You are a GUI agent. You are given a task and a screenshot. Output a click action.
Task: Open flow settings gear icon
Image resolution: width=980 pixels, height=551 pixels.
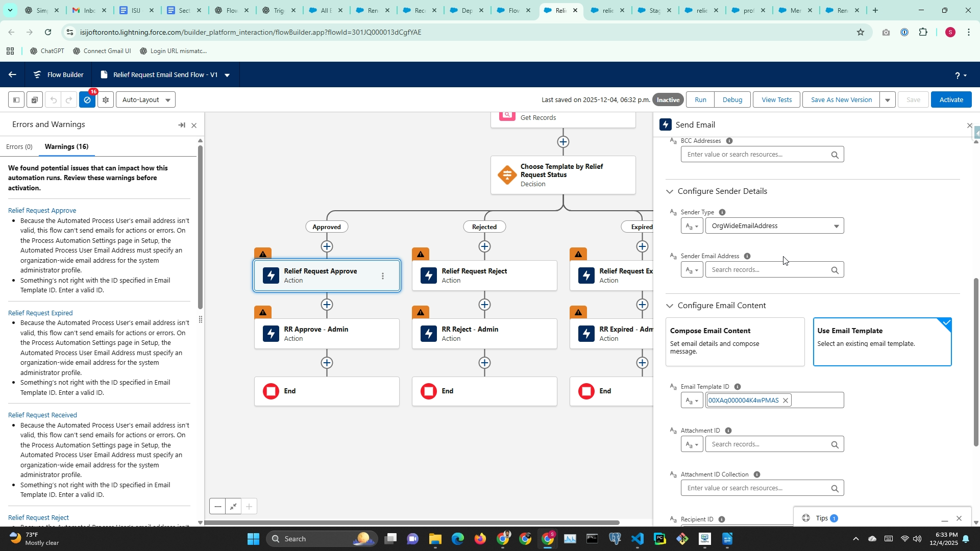pyautogui.click(x=106, y=100)
